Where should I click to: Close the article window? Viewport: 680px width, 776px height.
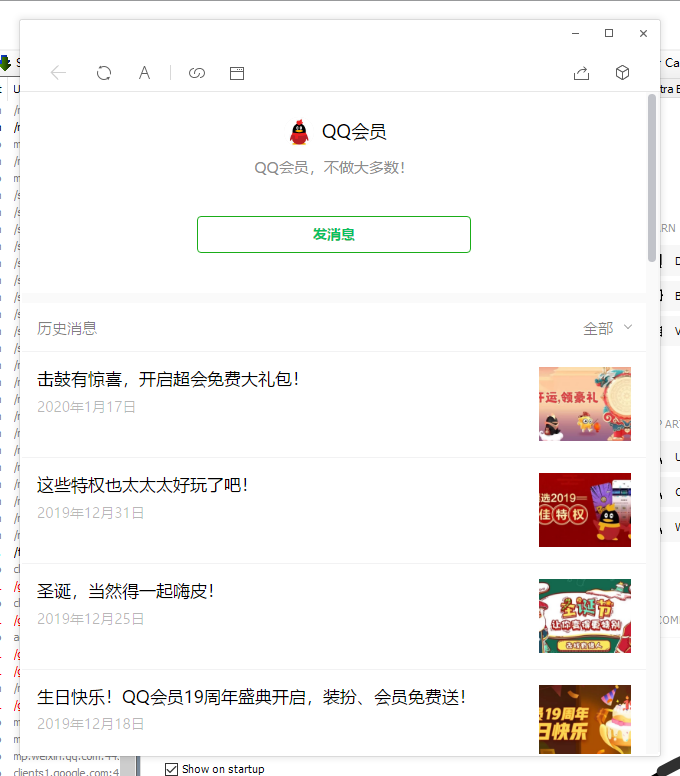click(643, 33)
